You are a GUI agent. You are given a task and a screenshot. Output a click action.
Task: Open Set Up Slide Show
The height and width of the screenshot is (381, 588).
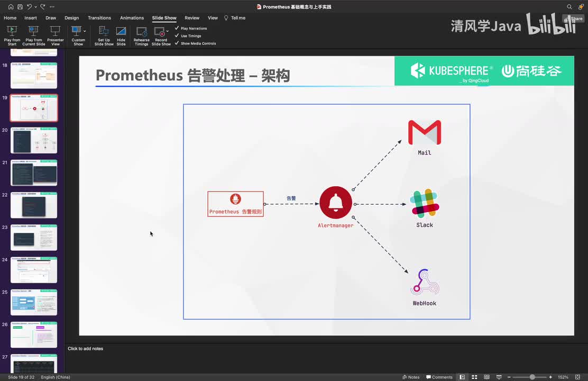[x=104, y=36]
